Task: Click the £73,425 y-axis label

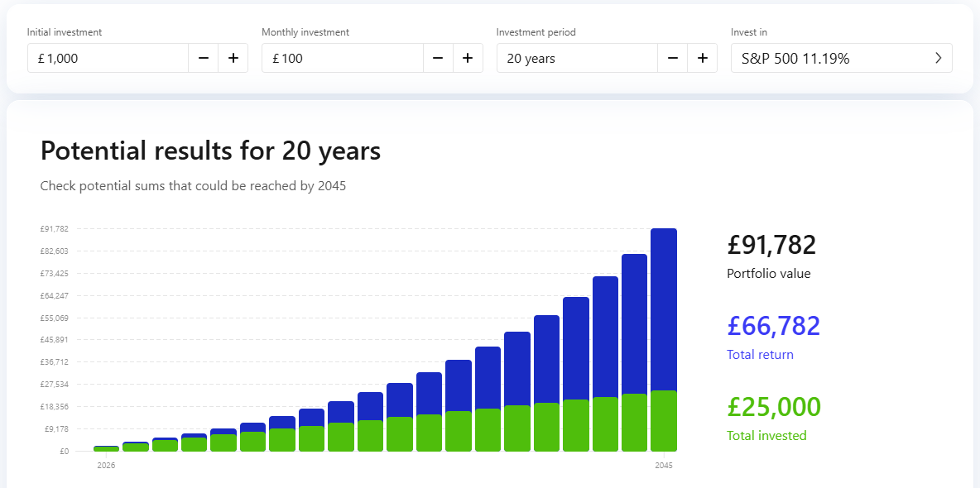Action: click(55, 273)
